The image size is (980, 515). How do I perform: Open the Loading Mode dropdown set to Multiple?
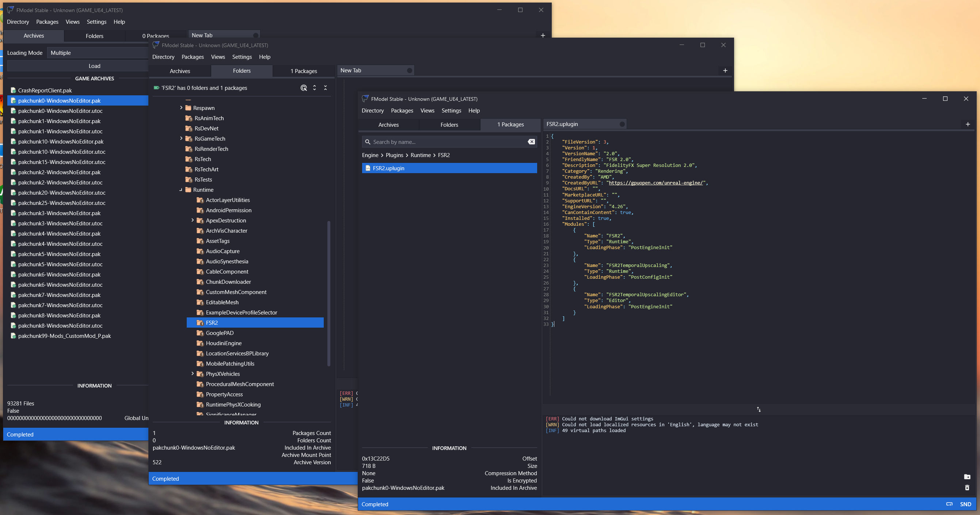[98, 53]
